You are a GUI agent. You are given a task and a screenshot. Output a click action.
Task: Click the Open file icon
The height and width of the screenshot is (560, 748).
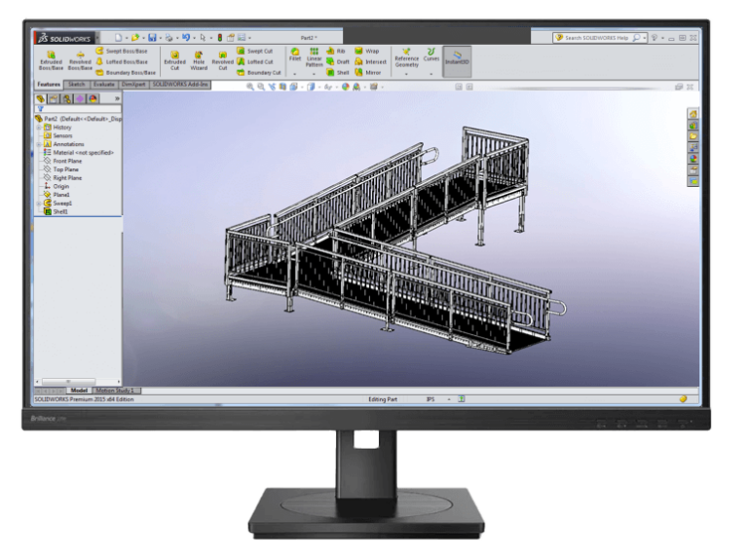click(135, 38)
